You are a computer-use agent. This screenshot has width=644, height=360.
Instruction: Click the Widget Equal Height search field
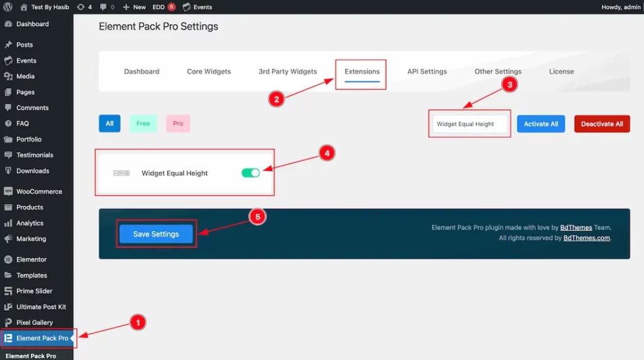tap(469, 124)
